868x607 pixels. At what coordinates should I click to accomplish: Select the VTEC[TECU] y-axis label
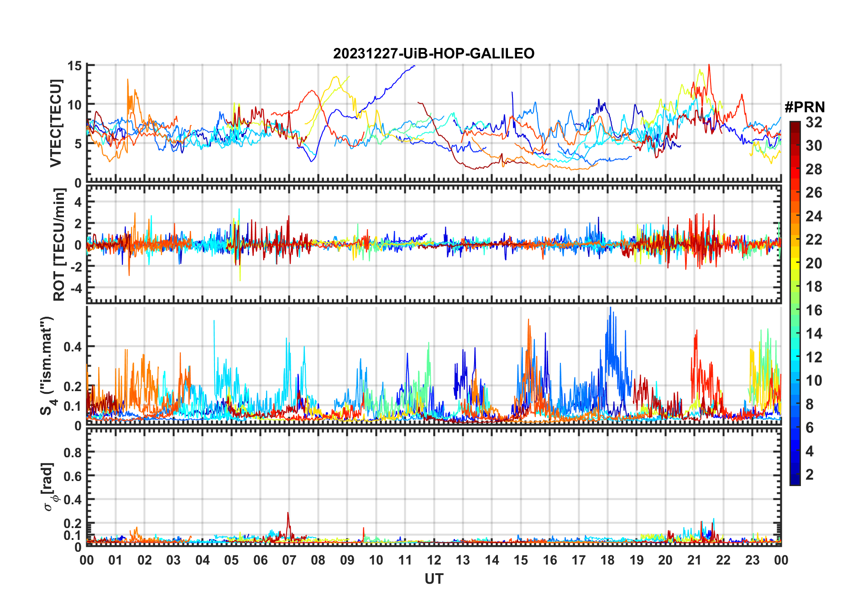(56, 124)
